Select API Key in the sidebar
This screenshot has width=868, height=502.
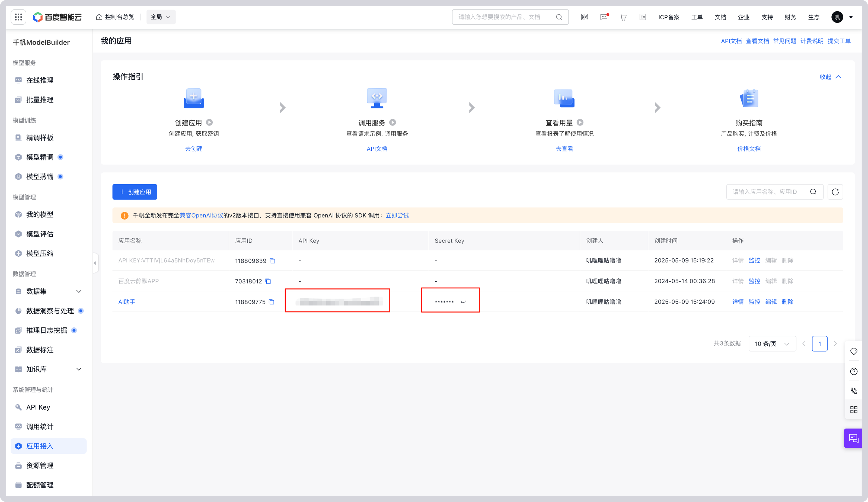pos(38,407)
